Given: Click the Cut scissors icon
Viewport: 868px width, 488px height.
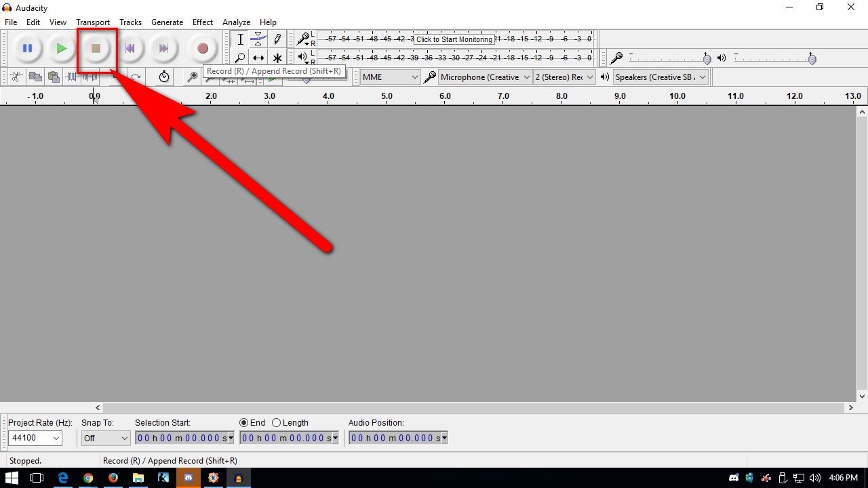Looking at the screenshot, I should click(16, 77).
